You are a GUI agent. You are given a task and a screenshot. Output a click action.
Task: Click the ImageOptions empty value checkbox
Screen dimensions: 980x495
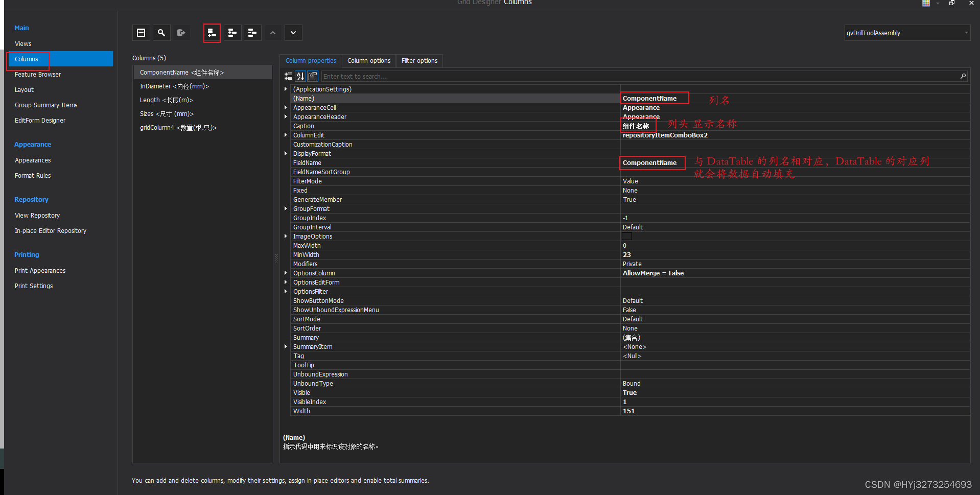click(626, 236)
